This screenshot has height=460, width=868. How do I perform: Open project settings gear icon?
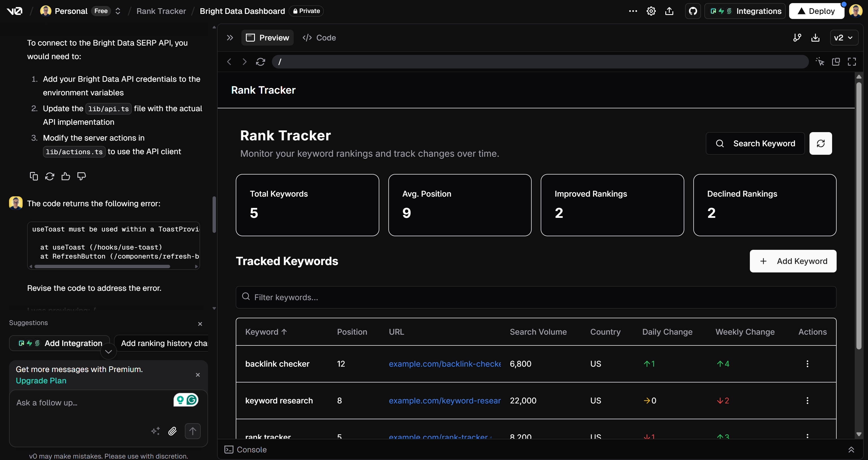pyautogui.click(x=651, y=11)
